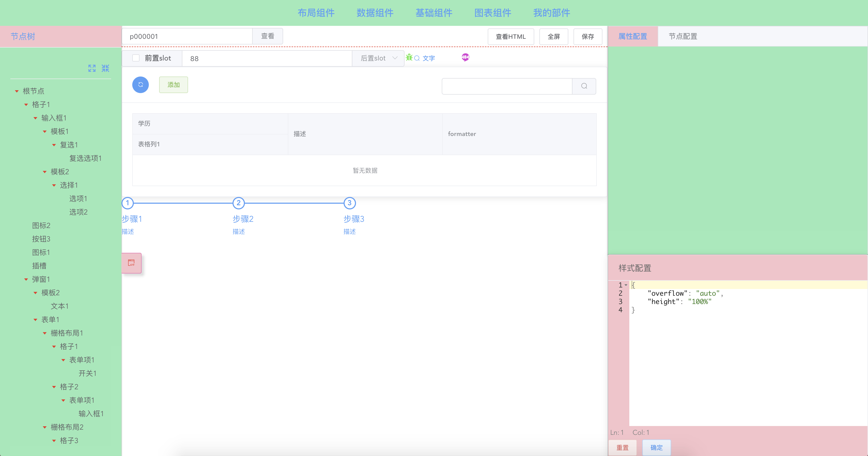Click the table search magnifier button

[x=584, y=86]
